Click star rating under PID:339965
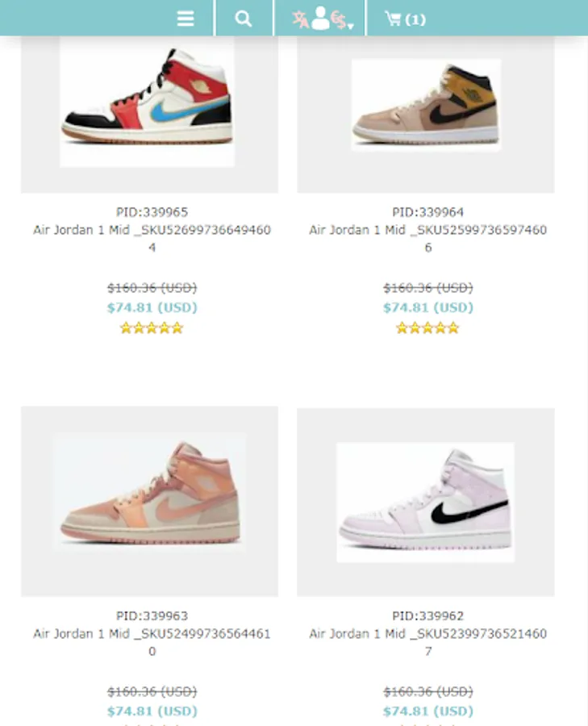This screenshot has width=588, height=726. [x=152, y=328]
